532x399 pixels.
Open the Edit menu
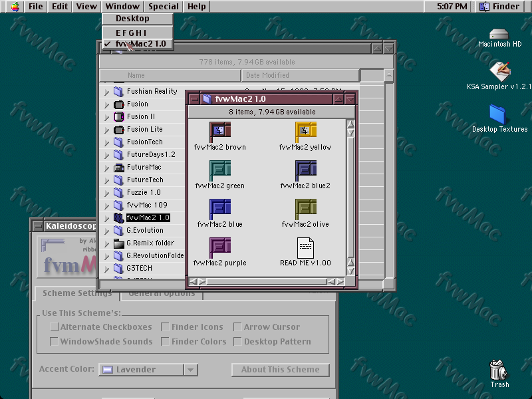click(x=60, y=7)
